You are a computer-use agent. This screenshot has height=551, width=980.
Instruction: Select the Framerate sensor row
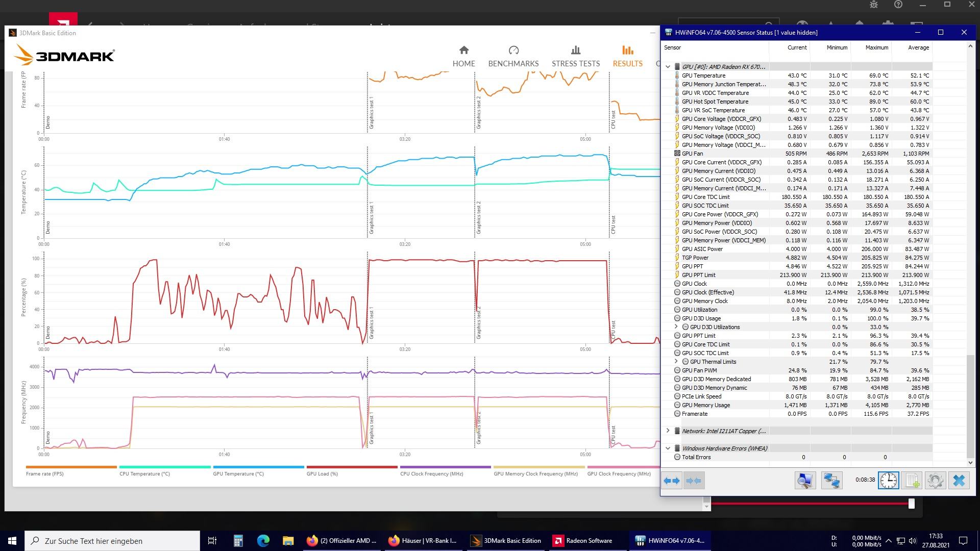click(797, 414)
